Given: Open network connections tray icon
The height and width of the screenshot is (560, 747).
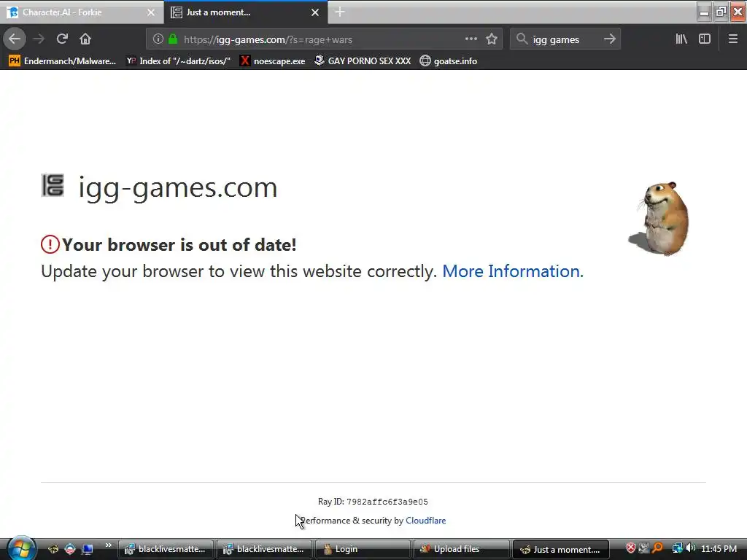Looking at the screenshot, I should 677,548.
